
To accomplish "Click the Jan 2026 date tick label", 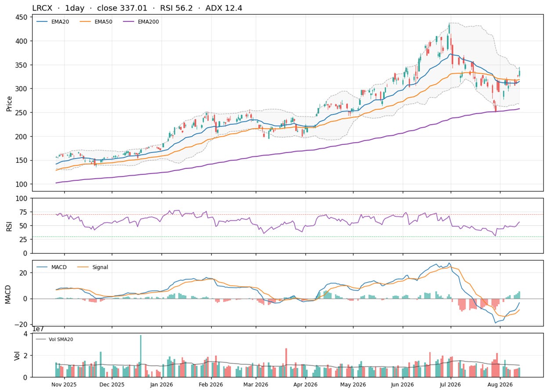I will tap(161, 384).
